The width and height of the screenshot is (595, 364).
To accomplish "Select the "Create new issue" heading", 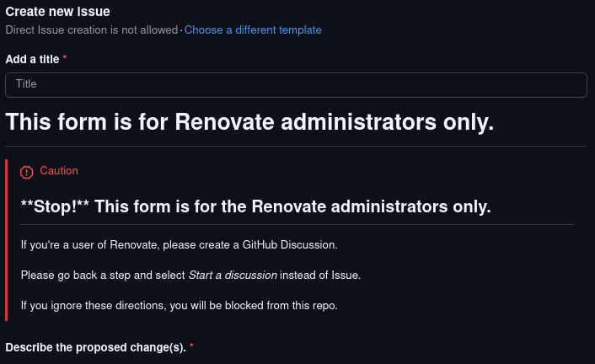I will click(x=58, y=12).
